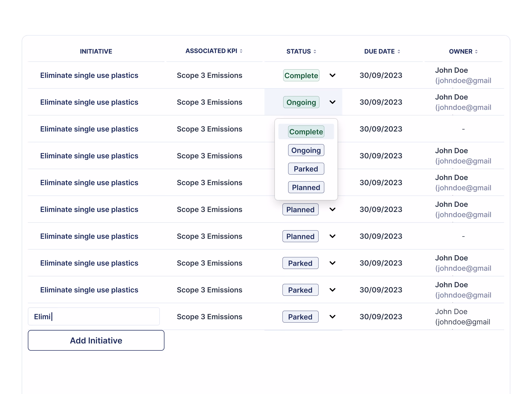Sort the table using the OWNER sort arrows

(x=476, y=52)
